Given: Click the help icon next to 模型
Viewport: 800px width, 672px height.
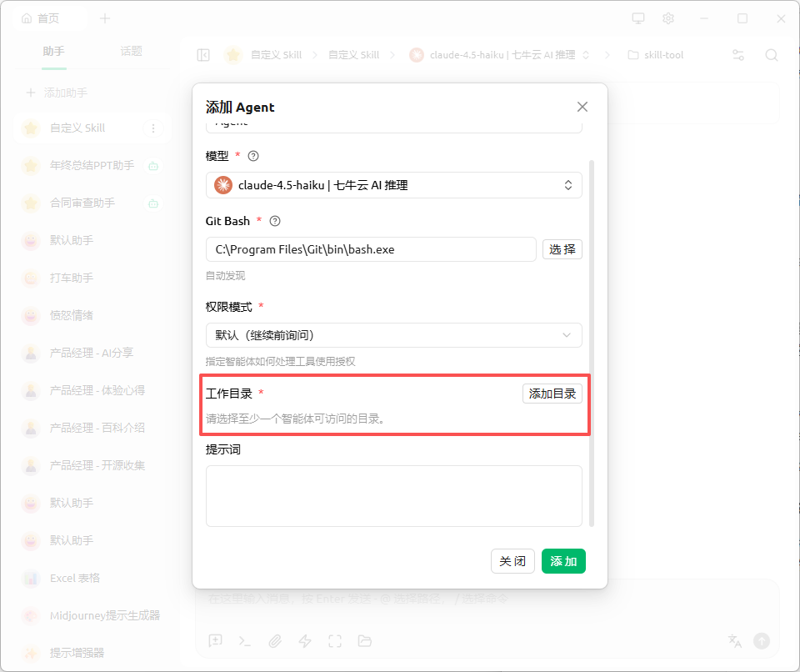Looking at the screenshot, I should (x=254, y=156).
